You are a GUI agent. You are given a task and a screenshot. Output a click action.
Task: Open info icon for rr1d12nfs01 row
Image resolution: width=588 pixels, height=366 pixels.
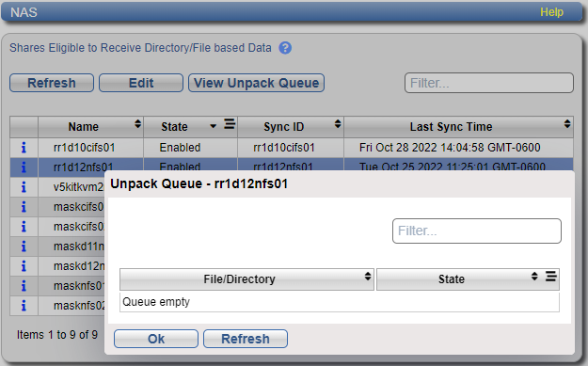pyautogui.click(x=24, y=167)
